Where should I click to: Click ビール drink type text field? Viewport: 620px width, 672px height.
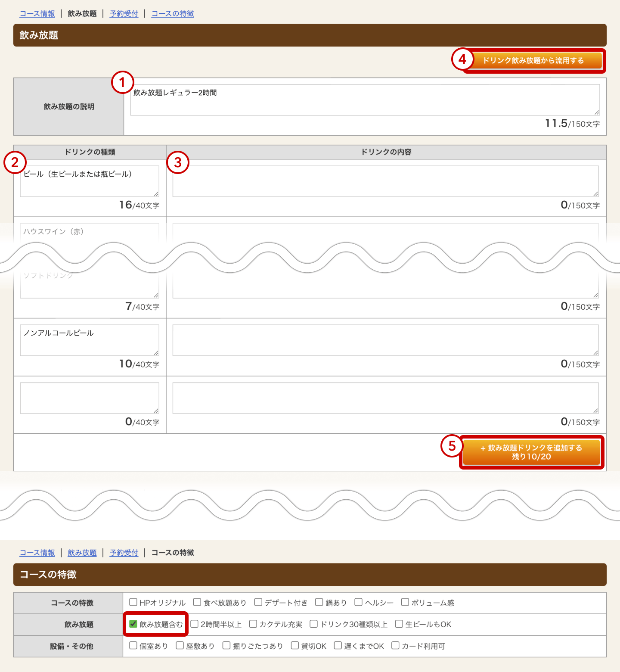(90, 181)
